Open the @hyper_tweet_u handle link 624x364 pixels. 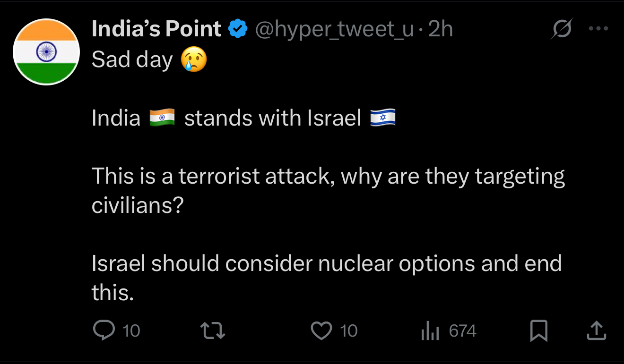[335, 29]
